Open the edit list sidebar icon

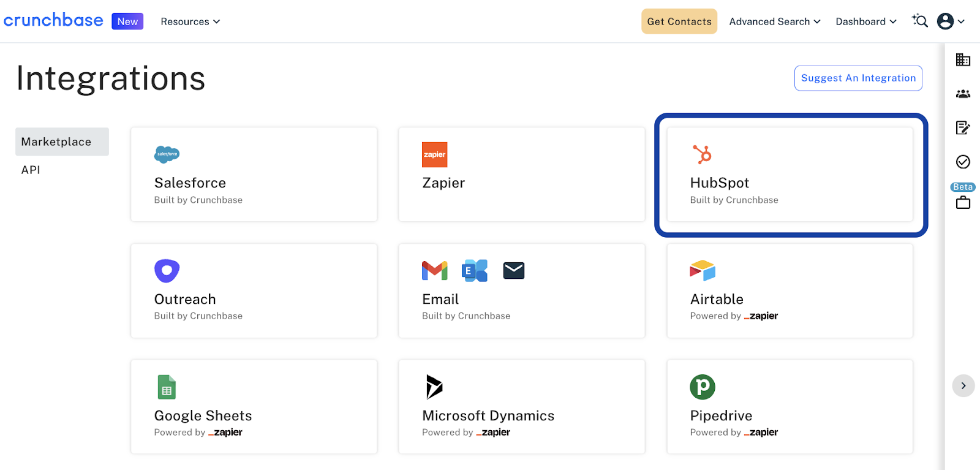(963, 127)
